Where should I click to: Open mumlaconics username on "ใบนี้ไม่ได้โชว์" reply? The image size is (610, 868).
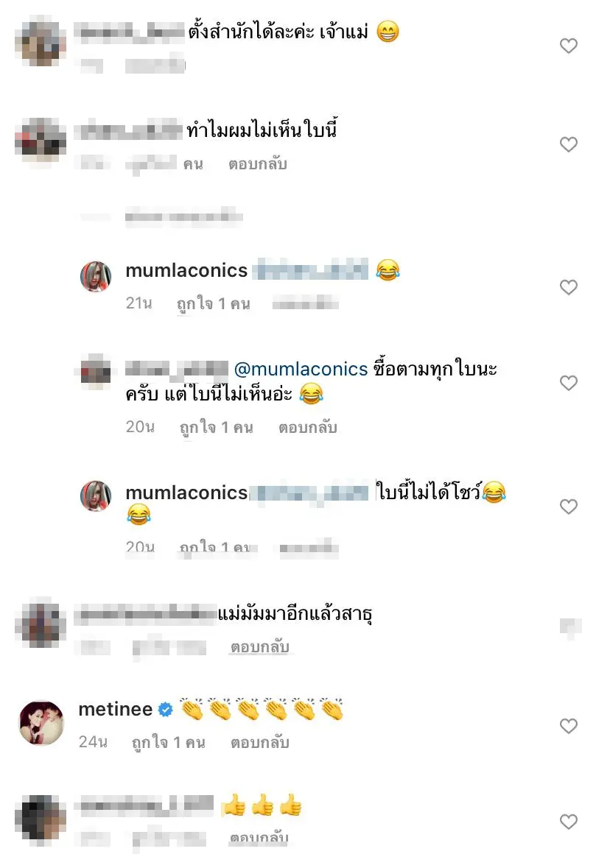[186, 493]
